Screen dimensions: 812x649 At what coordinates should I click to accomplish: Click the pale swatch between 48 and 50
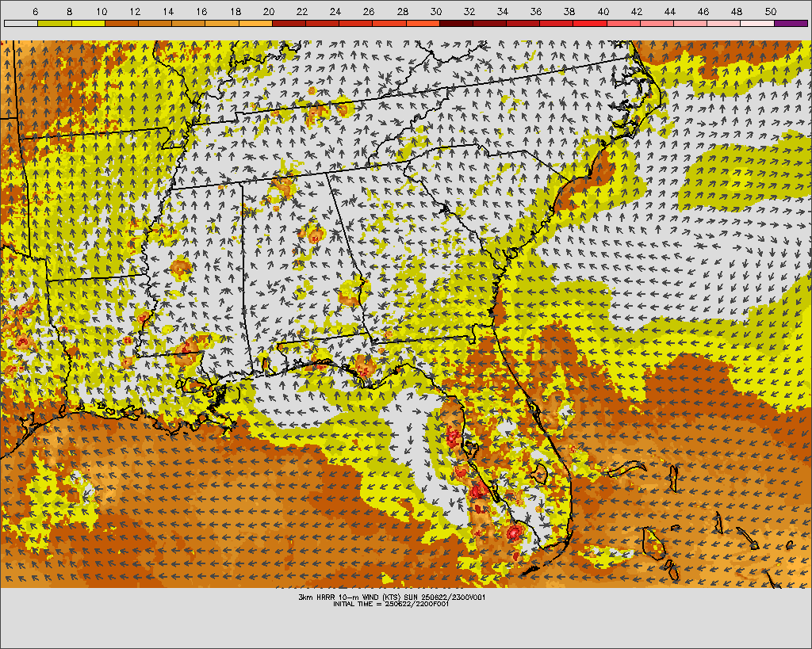coord(757,23)
